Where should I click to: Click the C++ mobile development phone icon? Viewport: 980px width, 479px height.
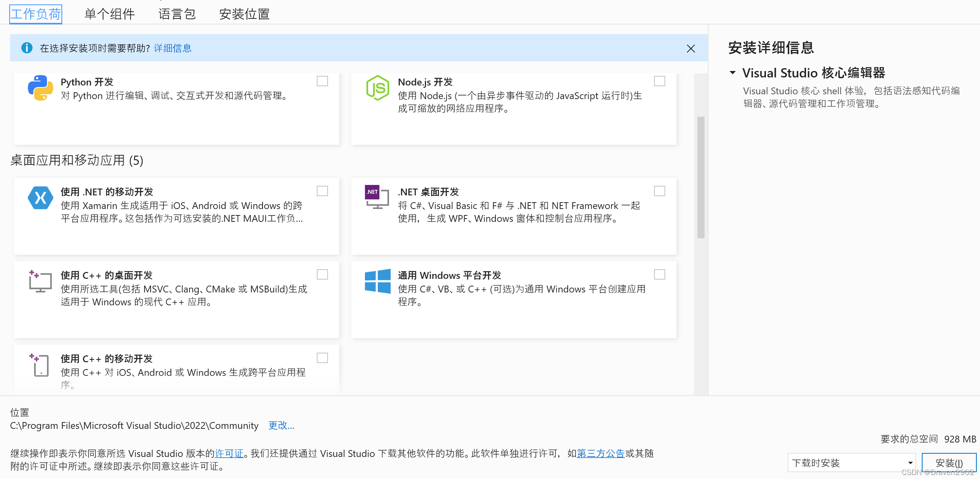point(39,365)
